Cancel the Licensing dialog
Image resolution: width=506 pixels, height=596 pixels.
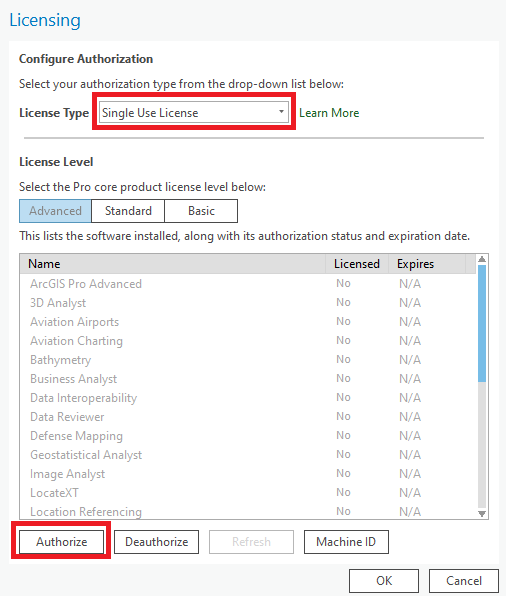(x=464, y=580)
